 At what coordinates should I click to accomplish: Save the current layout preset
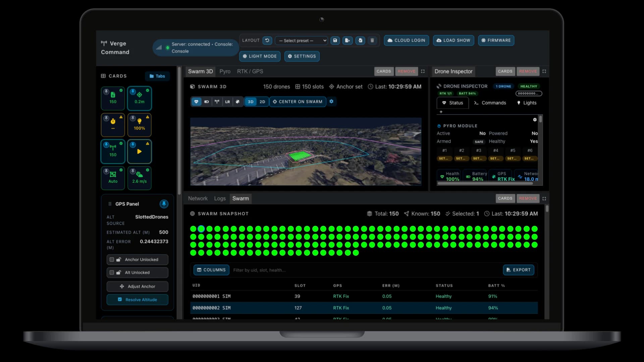coord(335,40)
